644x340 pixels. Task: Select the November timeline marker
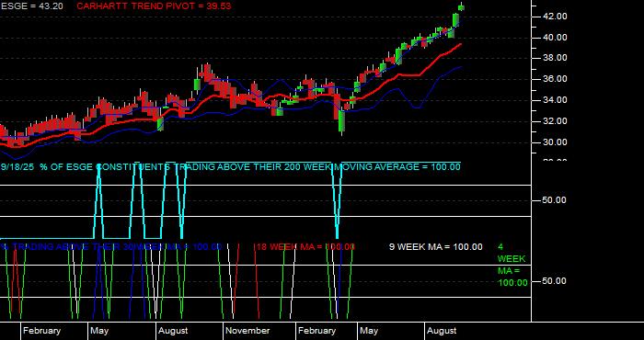coord(247,331)
